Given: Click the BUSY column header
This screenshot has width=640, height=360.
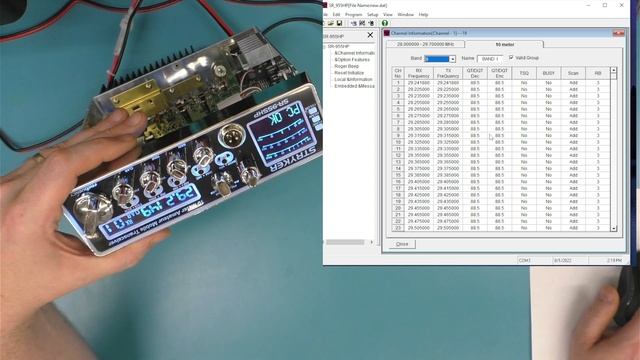Looking at the screenshot, I should (548, 73).
